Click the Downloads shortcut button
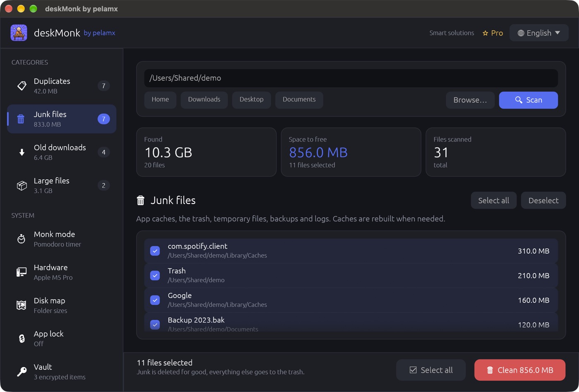This screenshot has width=579, height=392. click(204, 100)
